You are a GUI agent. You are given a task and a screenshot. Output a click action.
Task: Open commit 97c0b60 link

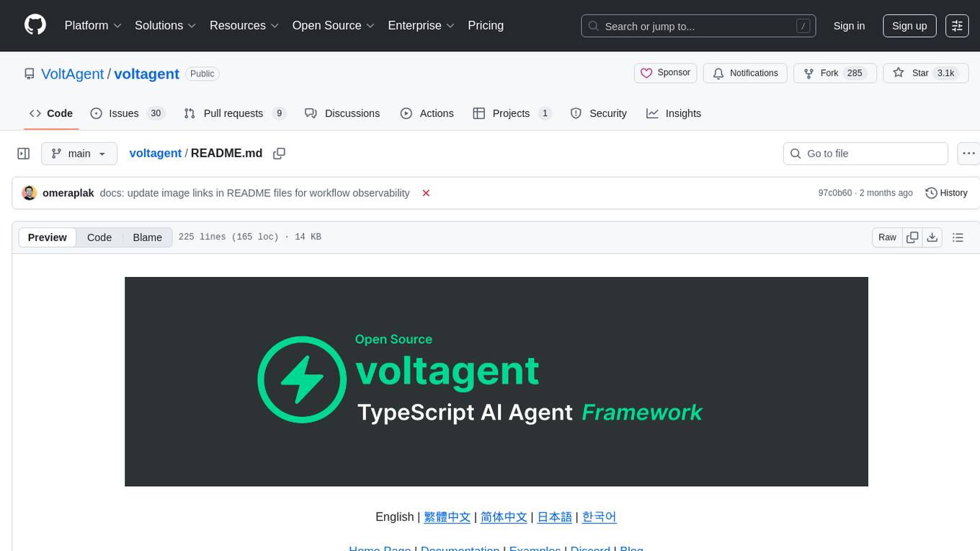coord(834,193)
